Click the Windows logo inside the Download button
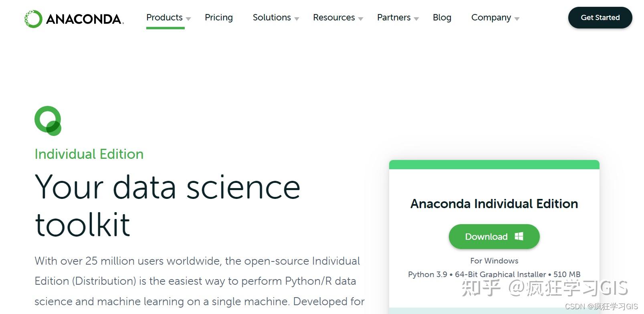 click(520, 236)
